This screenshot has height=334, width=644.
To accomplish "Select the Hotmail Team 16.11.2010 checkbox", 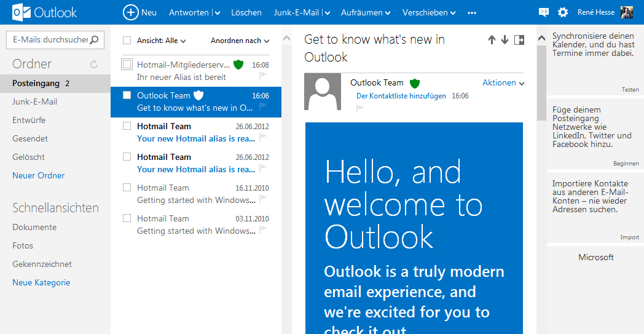I will tap(127, 188).
